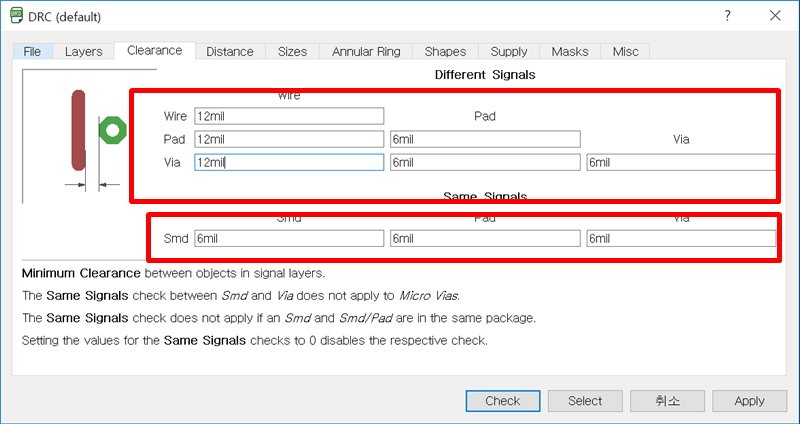Focus the Via-to-Via clearance field
This screenshot has height=424, width=800.
pos(681,162)
